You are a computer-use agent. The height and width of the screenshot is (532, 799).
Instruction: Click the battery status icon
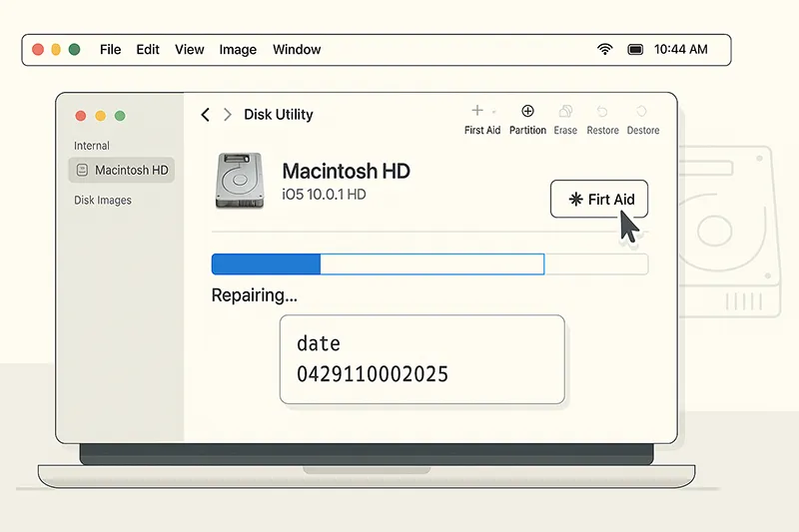tap(635, 49)
